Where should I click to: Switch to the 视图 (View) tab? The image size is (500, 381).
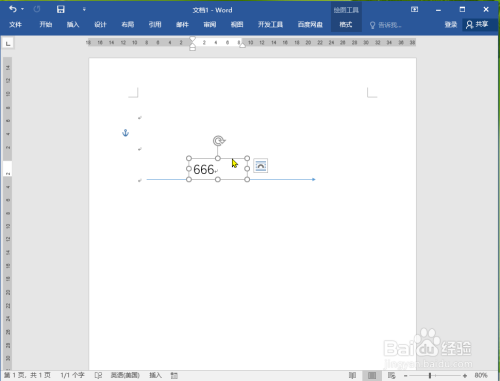click(x=237, y=24)
